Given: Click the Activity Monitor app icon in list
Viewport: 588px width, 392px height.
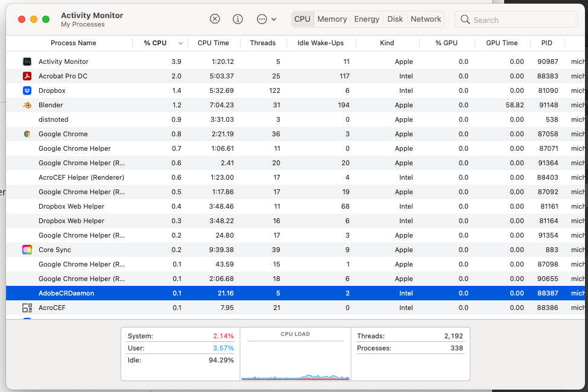Looking at the screenshot, I should click(x=27, y=62).
